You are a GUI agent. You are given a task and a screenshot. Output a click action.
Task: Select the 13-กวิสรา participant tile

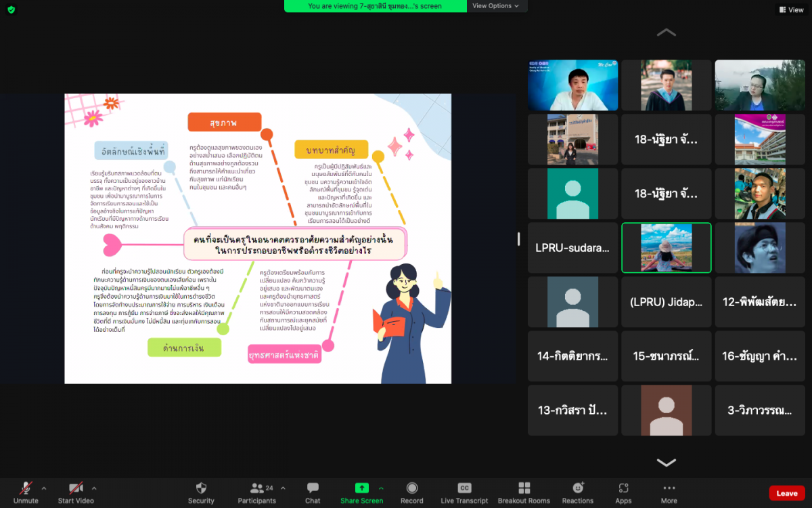click(572, 410)
